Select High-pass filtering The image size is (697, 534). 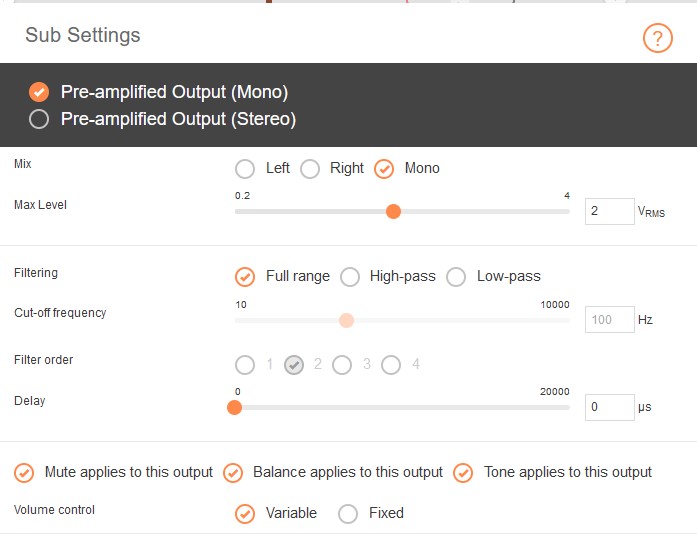(x=350, y=277)
